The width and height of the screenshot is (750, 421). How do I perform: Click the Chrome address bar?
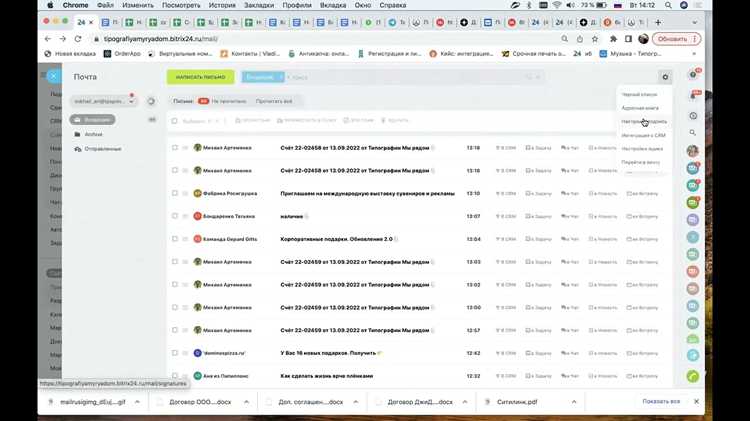(x=325, y=39)
